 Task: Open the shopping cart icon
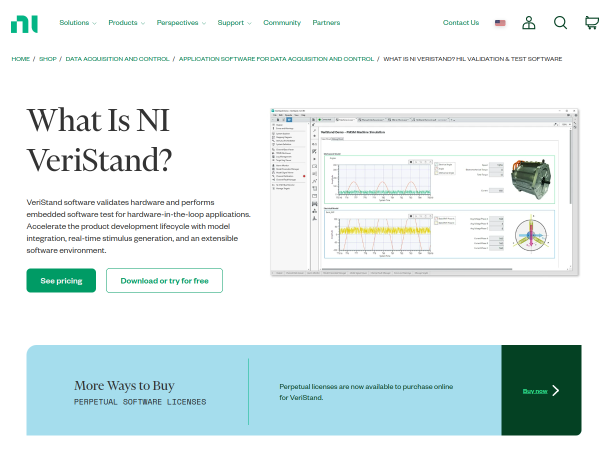[x=592, y=23]
